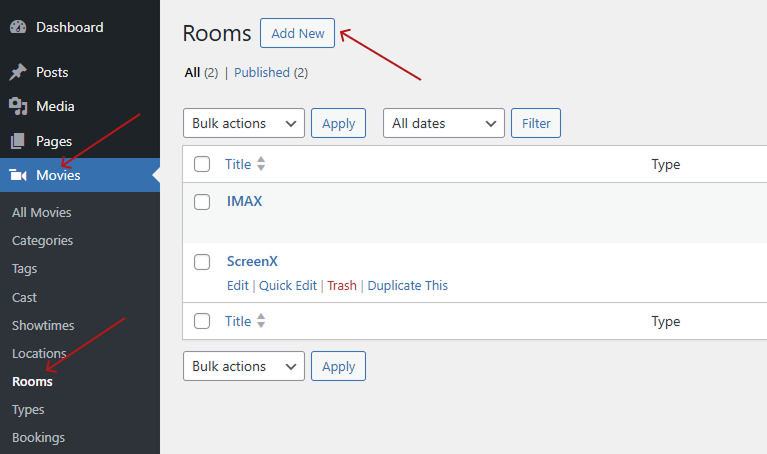The image size is (767, 454).
Task: Click the Filter button
Action: (x=536, y=124)
